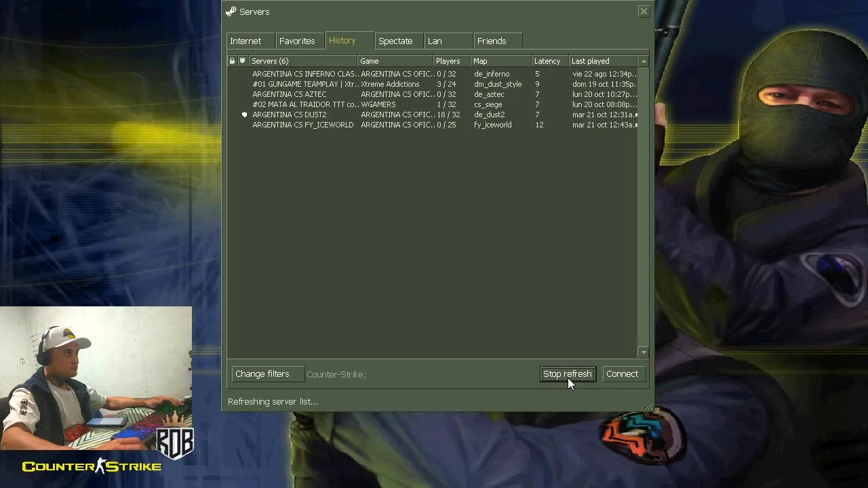Select the #01 GUNGAME TEAMPLAY server row
The height and width of the screenshot is (488, 868).
(x=433, y=84)
